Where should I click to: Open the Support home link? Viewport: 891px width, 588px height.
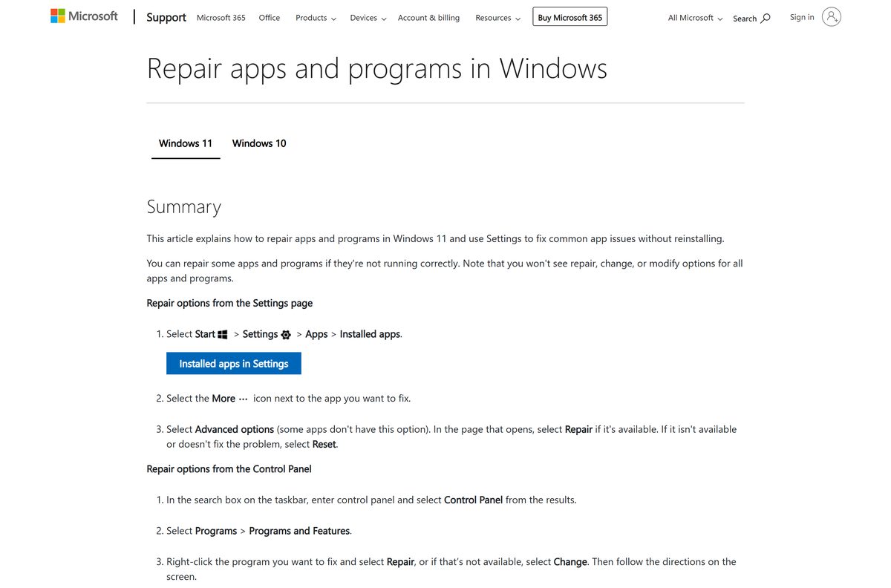point(166,17)
